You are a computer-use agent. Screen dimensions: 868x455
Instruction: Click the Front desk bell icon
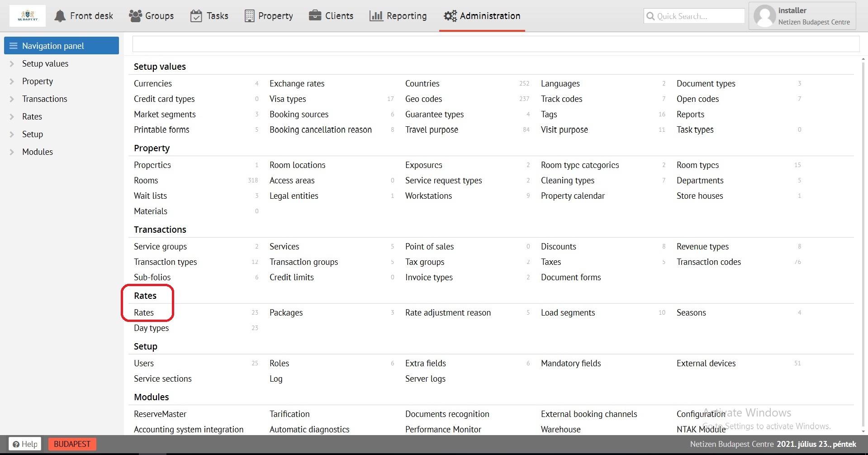click(60, 16)
